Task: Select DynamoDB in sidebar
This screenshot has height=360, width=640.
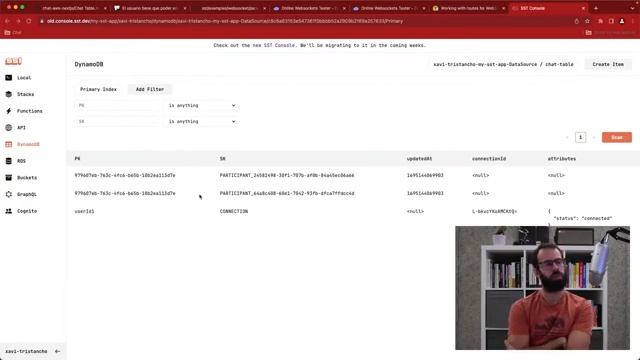Action: click(22, 144)
